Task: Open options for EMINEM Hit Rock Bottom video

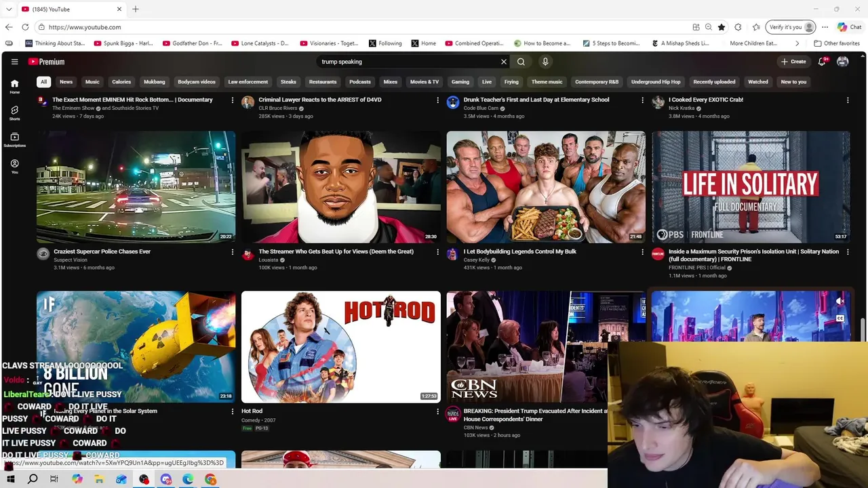Action: coord(233,100)
